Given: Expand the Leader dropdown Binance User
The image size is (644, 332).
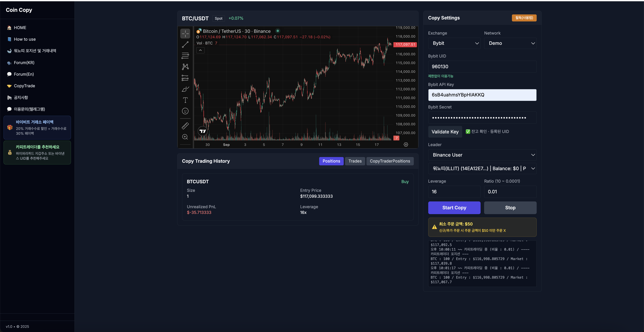Looking at the screenshot, I should pyautogui.click(x=482, y=155).
